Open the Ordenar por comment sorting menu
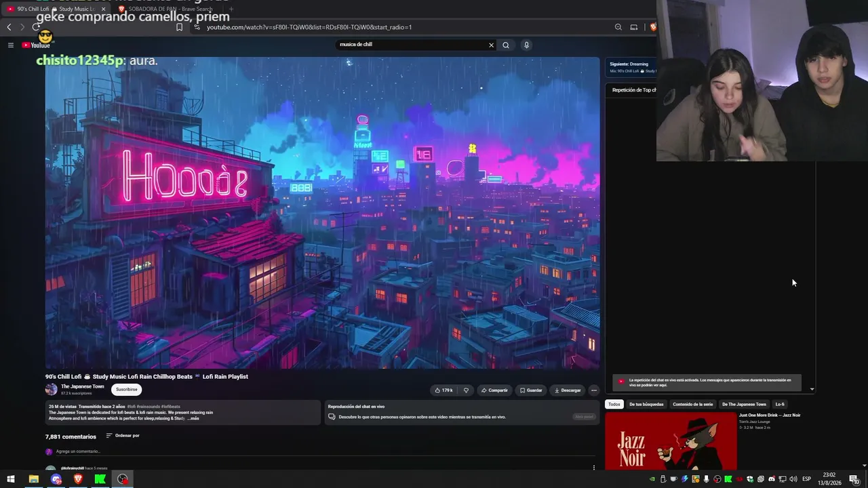Viewport: 868px width, 488px height. tap(123, 436)
